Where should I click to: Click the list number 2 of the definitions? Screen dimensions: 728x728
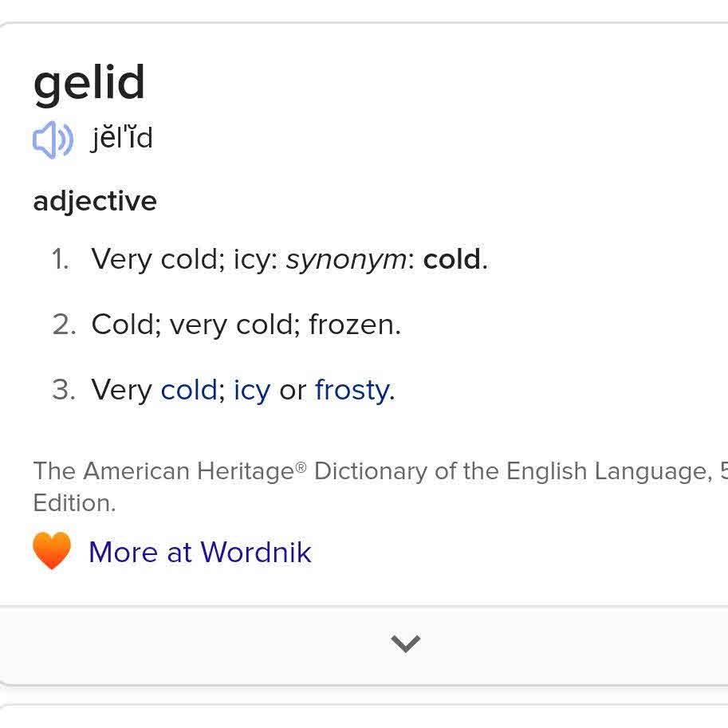point(63,325)
